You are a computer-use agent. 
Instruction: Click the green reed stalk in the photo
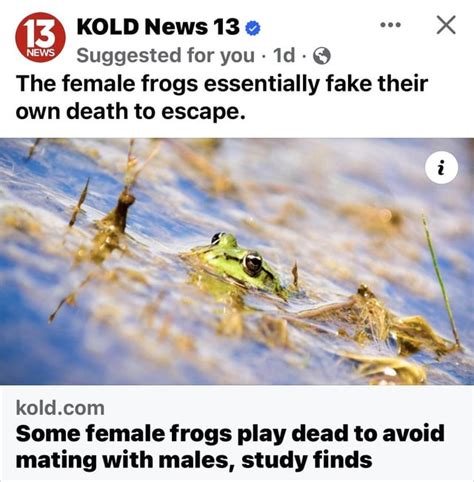(x=441, y=281)
